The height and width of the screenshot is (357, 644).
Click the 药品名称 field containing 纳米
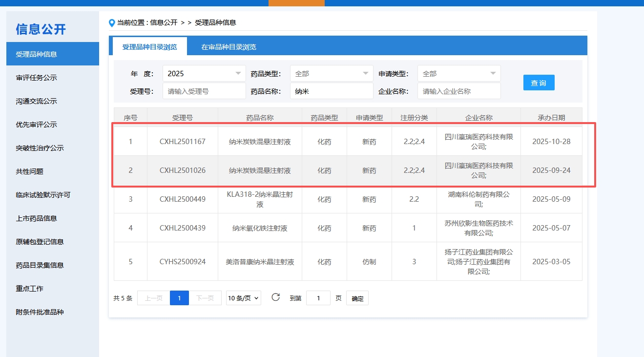(332, 91)
